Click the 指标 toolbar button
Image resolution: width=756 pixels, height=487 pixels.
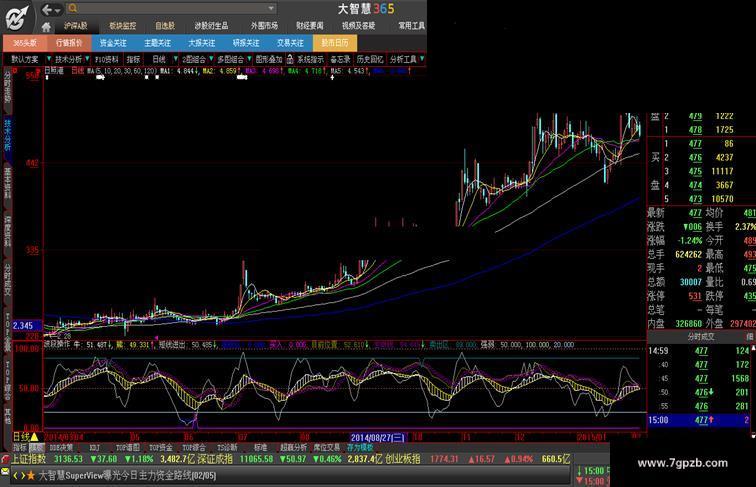click(134, 59)
